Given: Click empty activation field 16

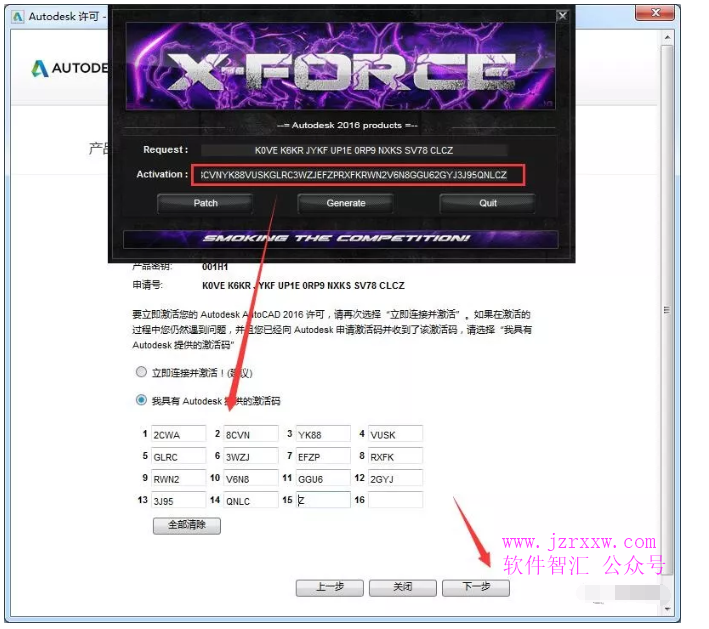Looking at the screenshot, I should point(395,500).
